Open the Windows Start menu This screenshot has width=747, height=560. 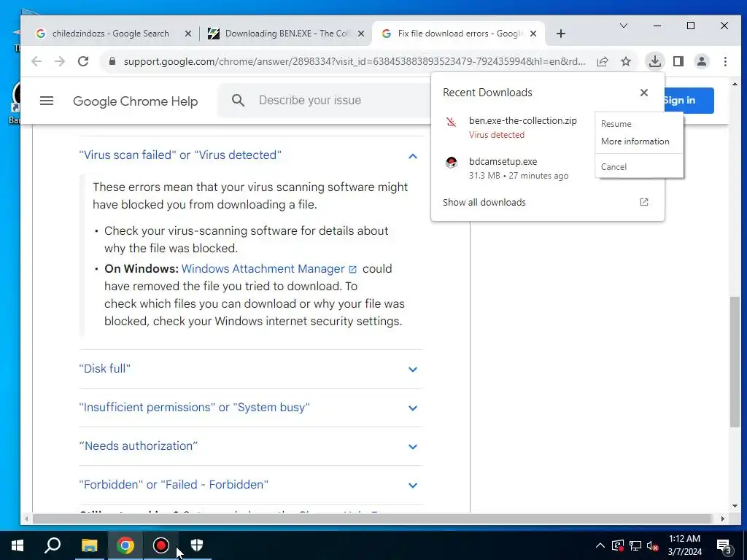coord(18,545)
